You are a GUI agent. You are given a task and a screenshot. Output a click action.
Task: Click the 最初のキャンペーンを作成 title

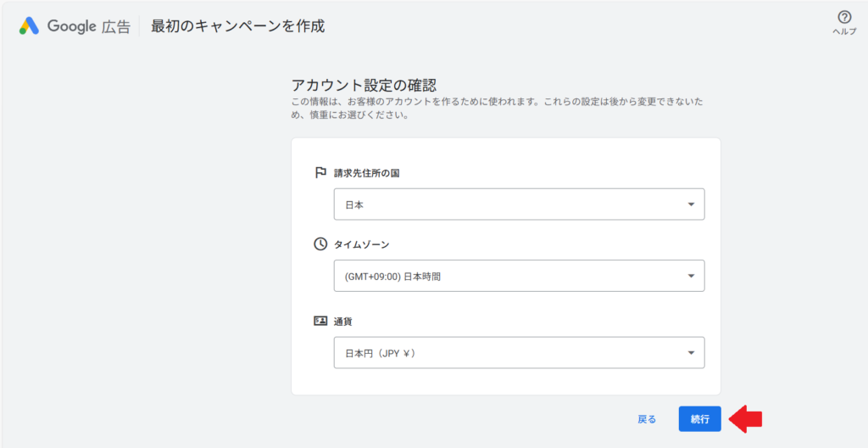coord(238,26)
